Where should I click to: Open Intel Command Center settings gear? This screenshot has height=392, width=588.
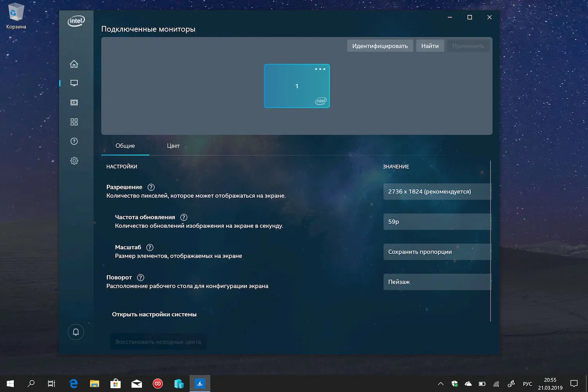point(74,161)
